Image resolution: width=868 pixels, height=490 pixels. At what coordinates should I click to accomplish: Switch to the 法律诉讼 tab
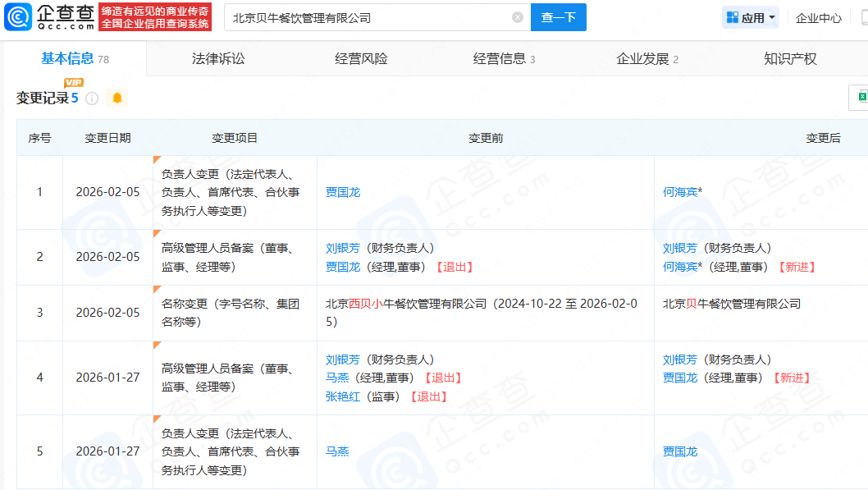[221, 58]
